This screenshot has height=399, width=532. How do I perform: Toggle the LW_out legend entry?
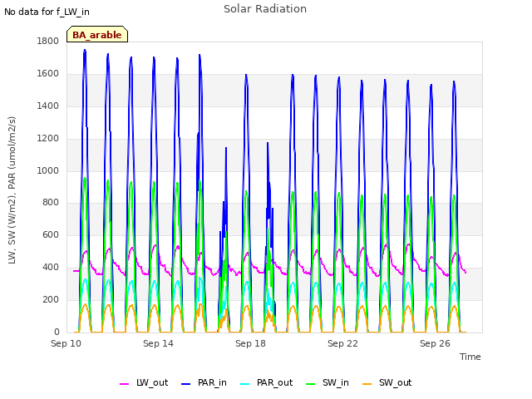pyautogui.click(x=144, y=382)
